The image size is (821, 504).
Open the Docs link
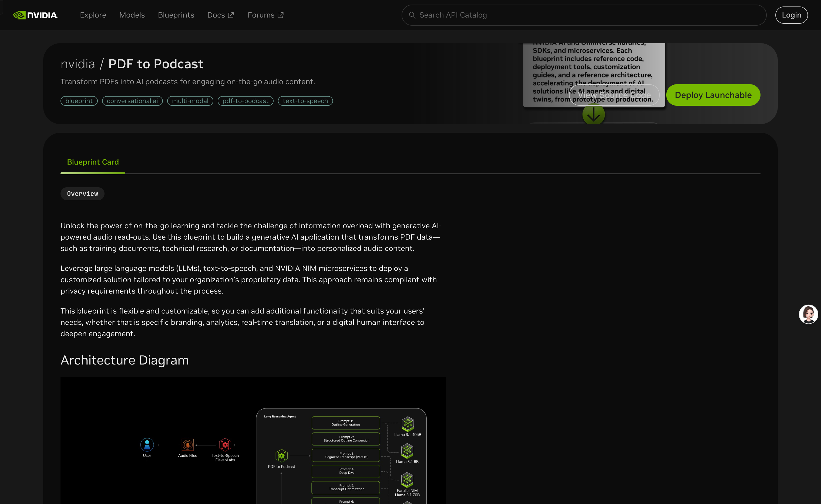(221, 15)
